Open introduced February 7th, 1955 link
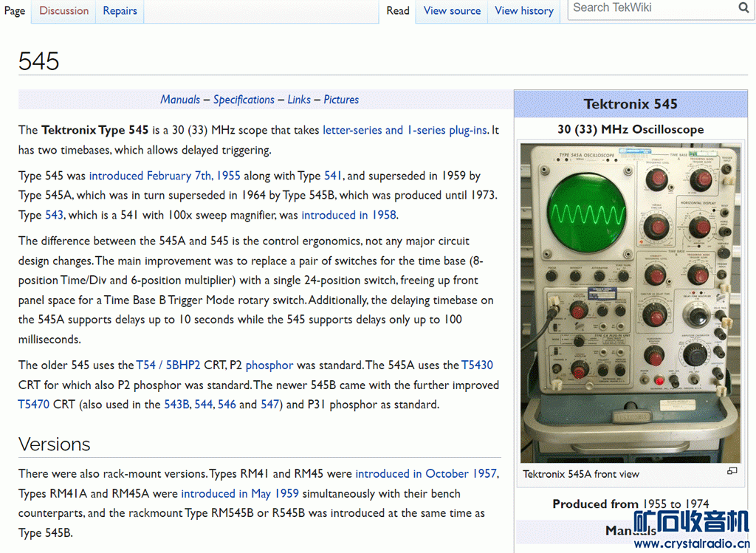Viewport: 756px width, 553px height. click(x=165, y=176)
